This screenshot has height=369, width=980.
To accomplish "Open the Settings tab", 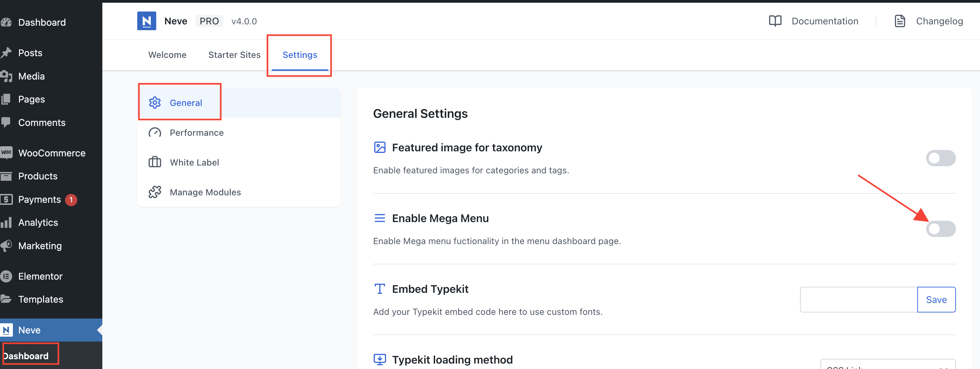I will coord(300,55).
